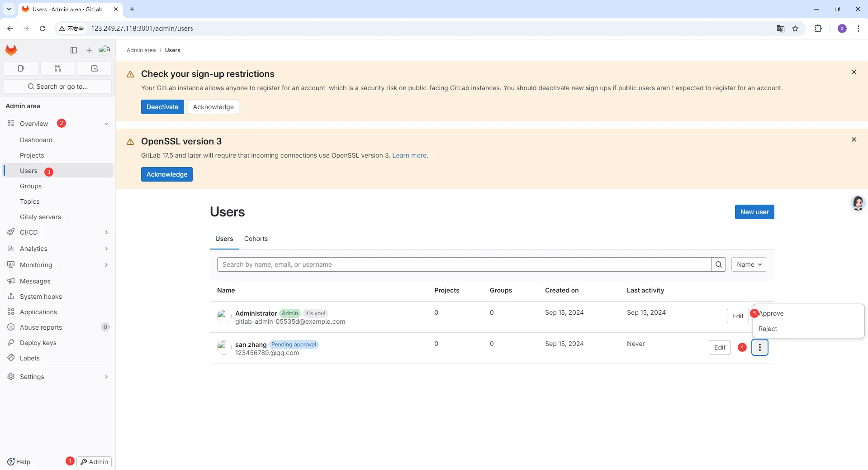Viewport: 868px width, 470px height.
Task: Click the plus create new icon
Action: pos(89,50)
